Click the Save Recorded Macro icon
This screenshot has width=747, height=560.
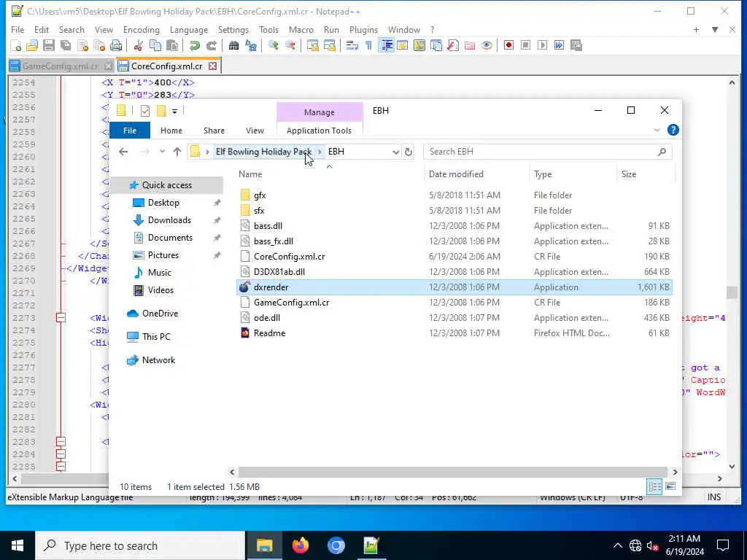point(576,46)
